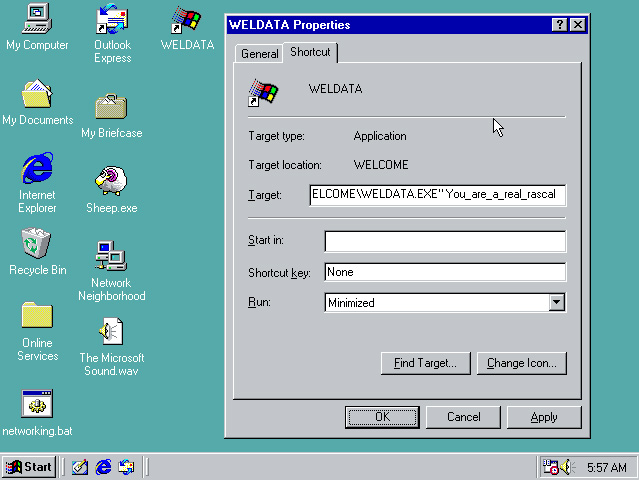Click the Minimized value in Run box

pos(351,303)
